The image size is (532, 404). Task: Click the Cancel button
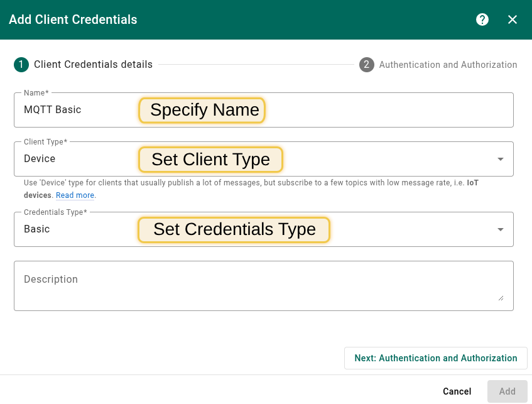point(457,391)
